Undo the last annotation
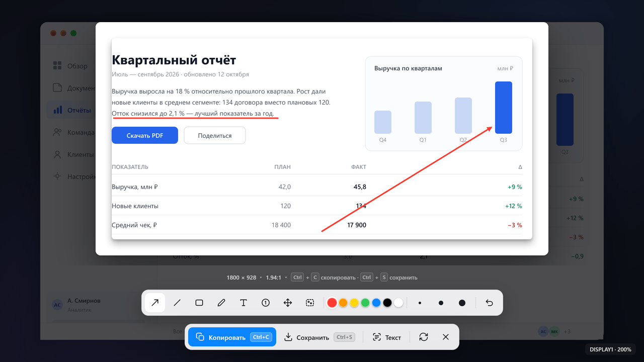The image size is (644, 362). click(489, 303)
